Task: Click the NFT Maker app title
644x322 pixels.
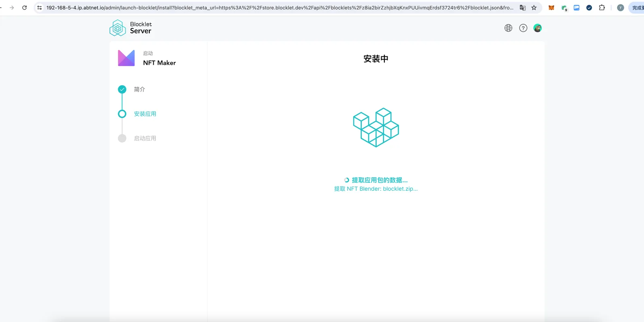Action: pos(159,63)
